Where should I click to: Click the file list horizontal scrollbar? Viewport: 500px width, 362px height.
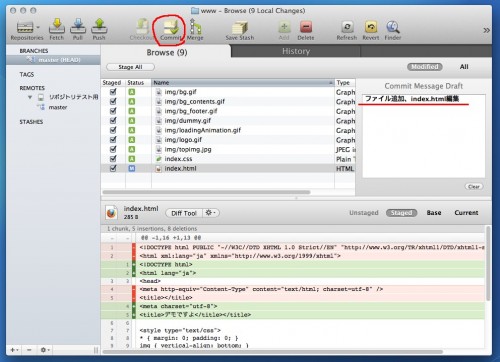[206, 192]
